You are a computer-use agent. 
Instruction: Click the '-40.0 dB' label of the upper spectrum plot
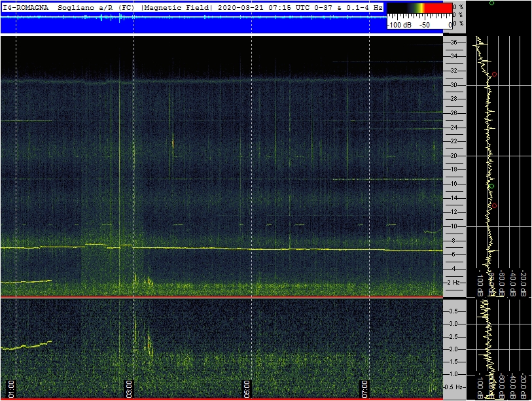(x=513, y=285)
